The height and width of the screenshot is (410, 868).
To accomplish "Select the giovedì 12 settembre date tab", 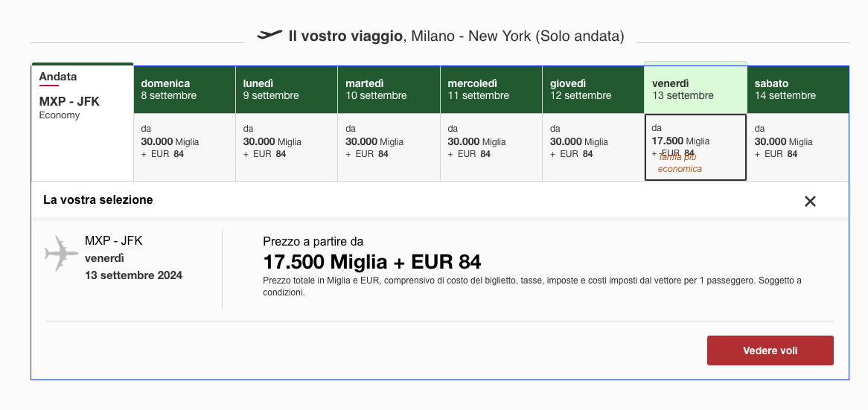I will coord(593,89).
